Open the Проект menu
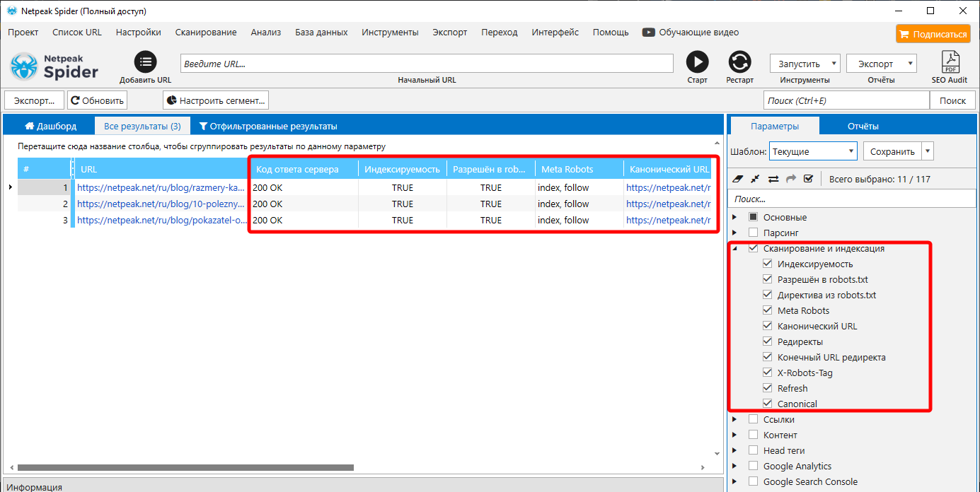The image size is (980, 492). pyautogui.click(x=23, y=33)
